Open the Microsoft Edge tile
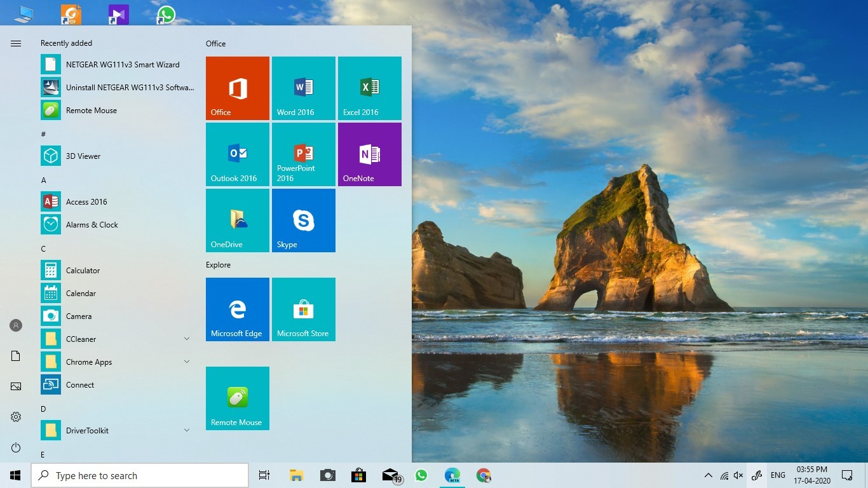 pyautogui.click(x=238, y=309)
